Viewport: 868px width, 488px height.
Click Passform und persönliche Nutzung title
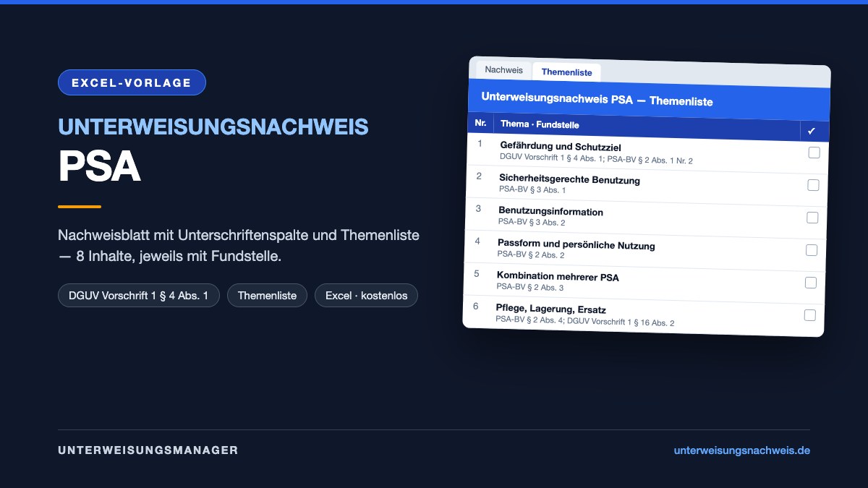pyautogui.click(x=576, y=244)
